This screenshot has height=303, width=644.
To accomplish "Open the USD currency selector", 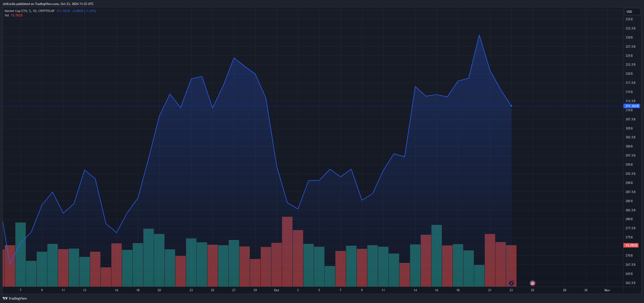I will tap(632, 11).
